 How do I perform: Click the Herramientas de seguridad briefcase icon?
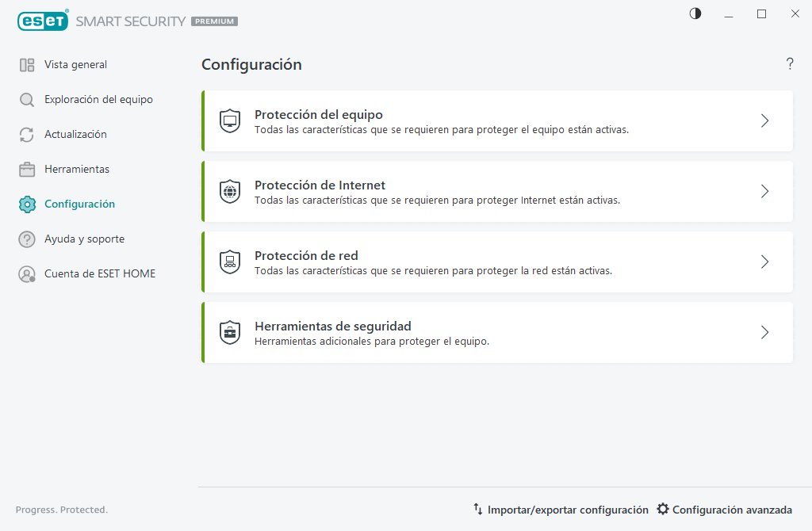click(x=229, y=332)
